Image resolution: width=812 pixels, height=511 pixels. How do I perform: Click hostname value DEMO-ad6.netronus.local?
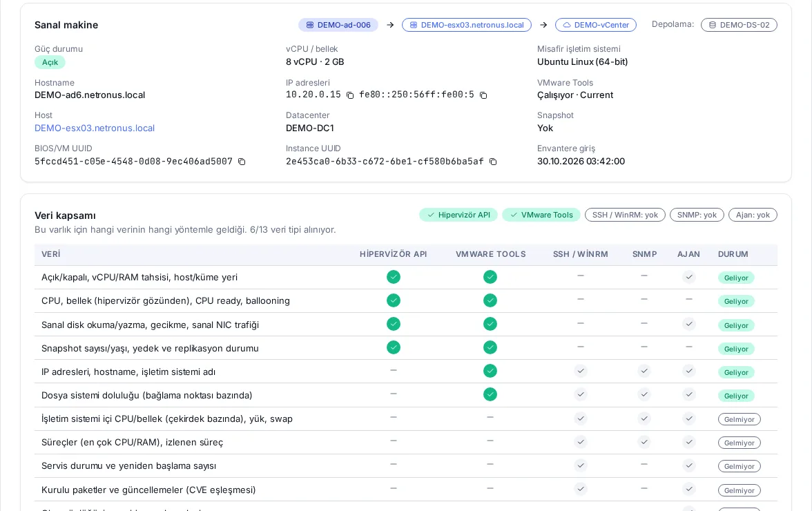tap(90, 95)
